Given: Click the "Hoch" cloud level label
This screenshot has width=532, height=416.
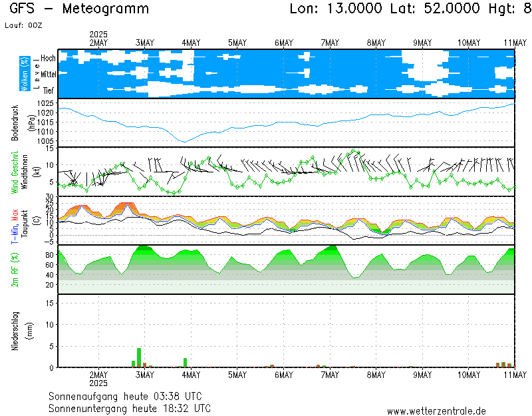Looking at the screenshot, I should tap(48, 59).
